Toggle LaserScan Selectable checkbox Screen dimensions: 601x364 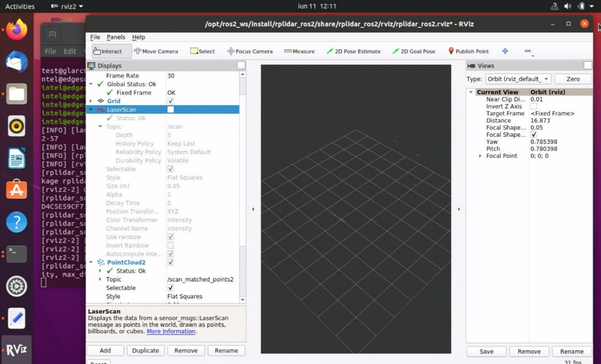click(171, 169)
